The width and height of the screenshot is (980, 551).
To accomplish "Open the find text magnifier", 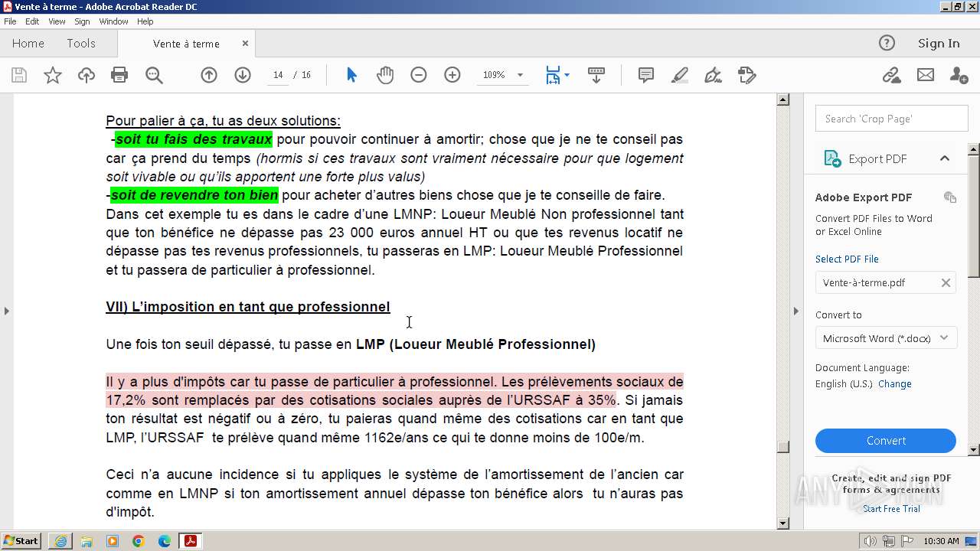I will pyautogui.click(x=154, y=75).
